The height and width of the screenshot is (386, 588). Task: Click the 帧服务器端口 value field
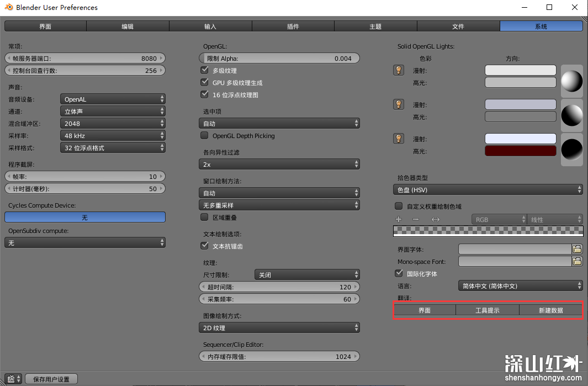click(x=85, y=59)
